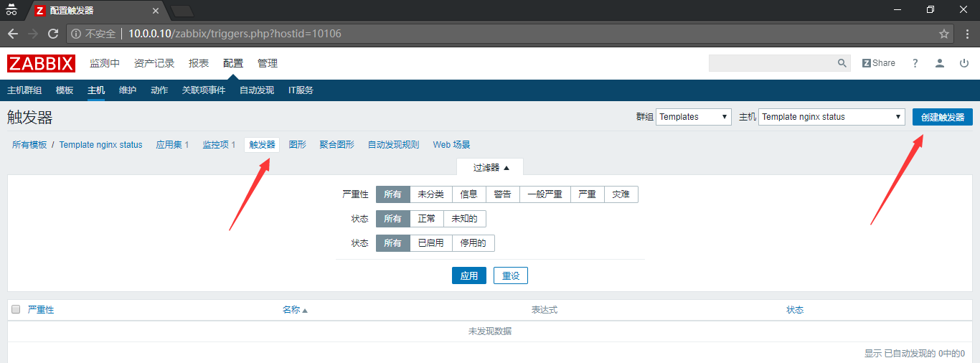This screenshot has height=363, width=980.
Task: Open 应用集 1 link
Action: (173, 145)
